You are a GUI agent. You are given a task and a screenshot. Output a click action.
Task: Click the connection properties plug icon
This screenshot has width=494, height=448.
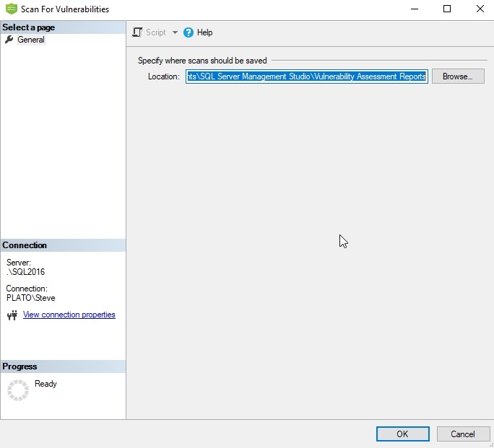coord(12,315)
